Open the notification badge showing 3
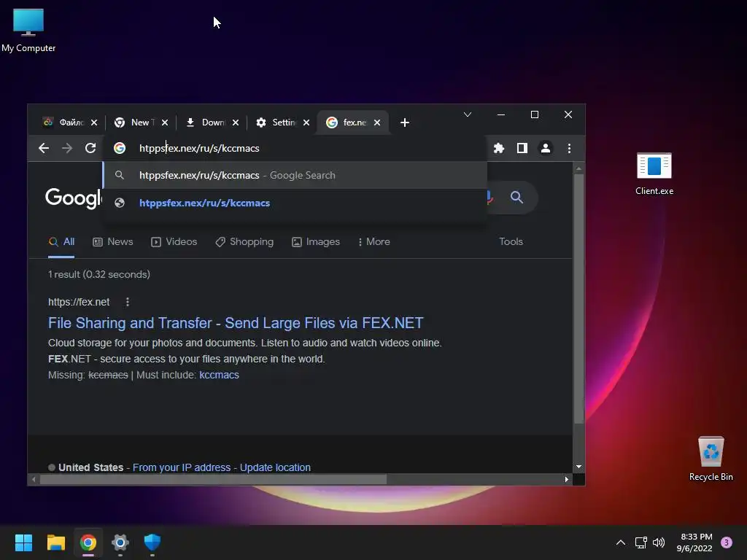Viewport: 747px width, 560px height. click(x=727, y=542)
